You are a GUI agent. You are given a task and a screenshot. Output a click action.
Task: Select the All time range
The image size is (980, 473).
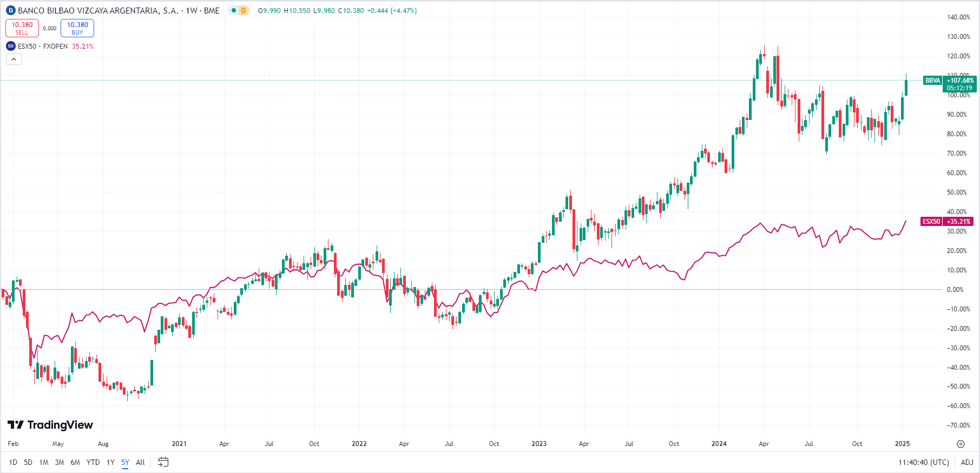coord(140,462)
